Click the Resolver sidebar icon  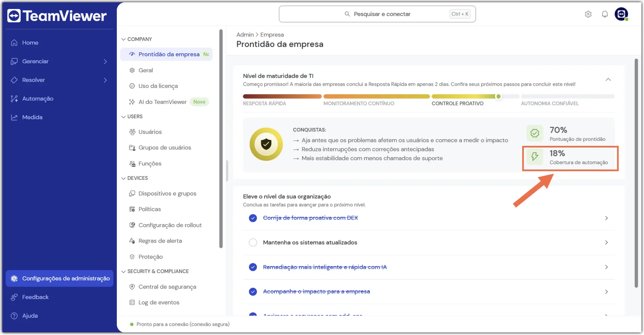14,80
